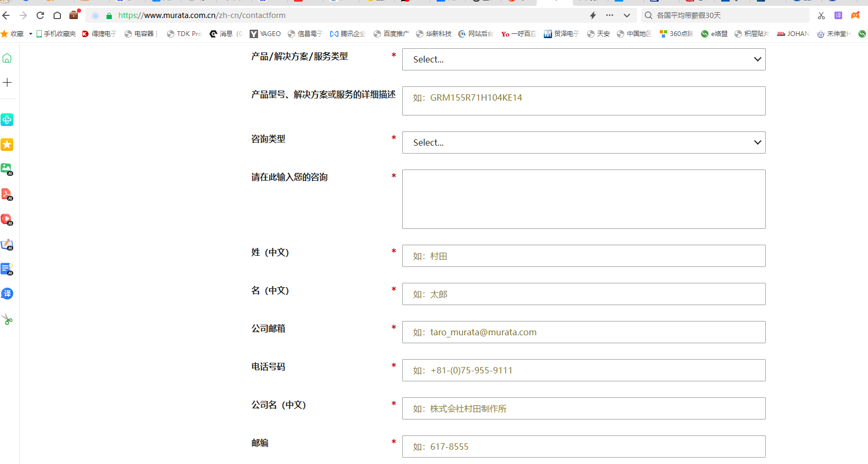Click the 公司邮箱 email input field
This screenshot has width=868, height=464.
tap(583, 332)
